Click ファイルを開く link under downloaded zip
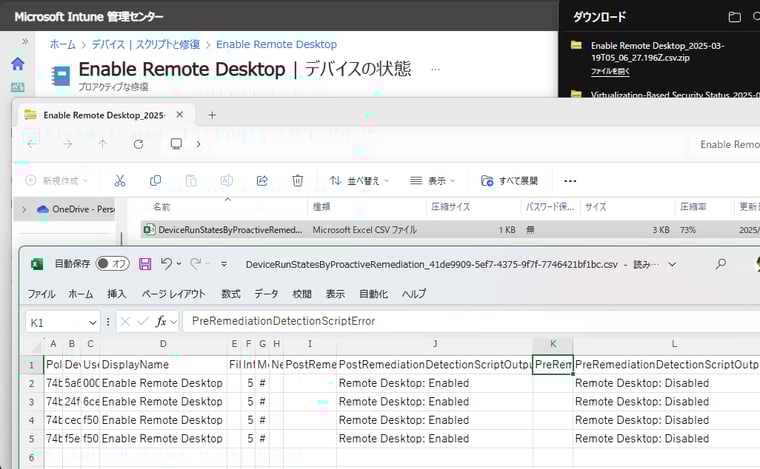This screenshot has width=760, height=469. click(x=610, y=71)
